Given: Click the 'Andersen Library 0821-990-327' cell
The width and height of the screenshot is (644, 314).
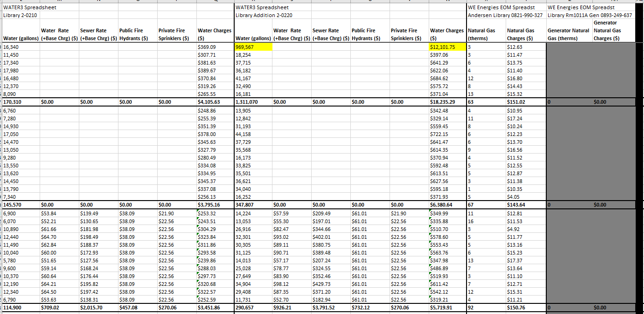Looking at the screenshot, I should 505,15.
